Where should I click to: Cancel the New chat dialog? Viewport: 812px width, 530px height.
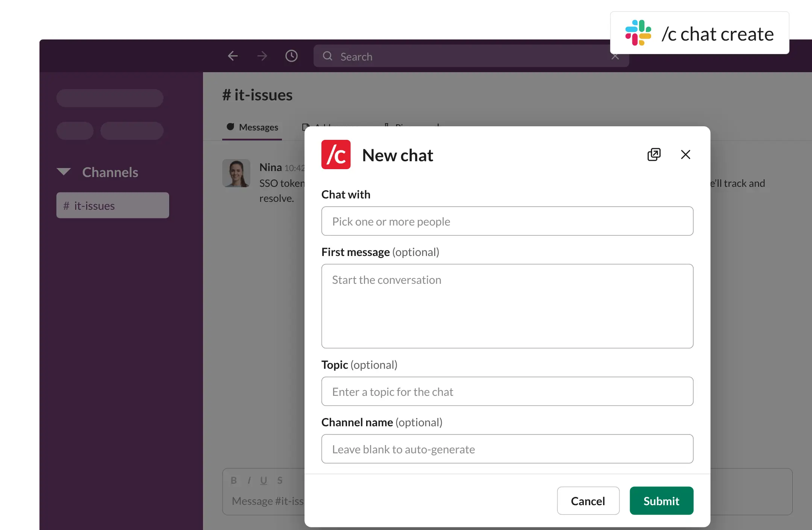point(588,501)
